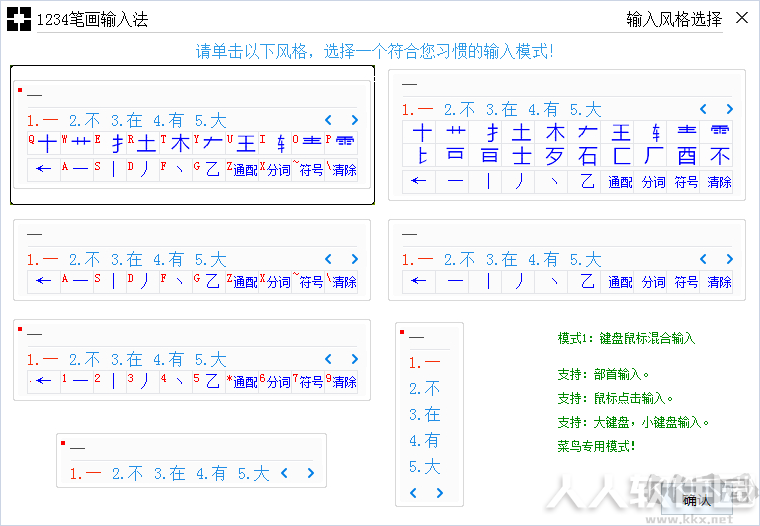Click the 1234笔画输入法 logo icon

pyautogui.click(x=19, y=19)
